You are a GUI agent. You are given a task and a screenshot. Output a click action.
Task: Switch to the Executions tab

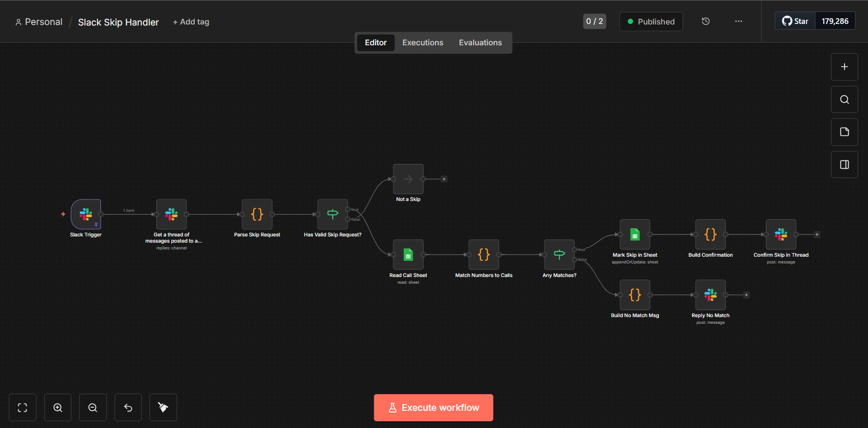click(423, 43)
